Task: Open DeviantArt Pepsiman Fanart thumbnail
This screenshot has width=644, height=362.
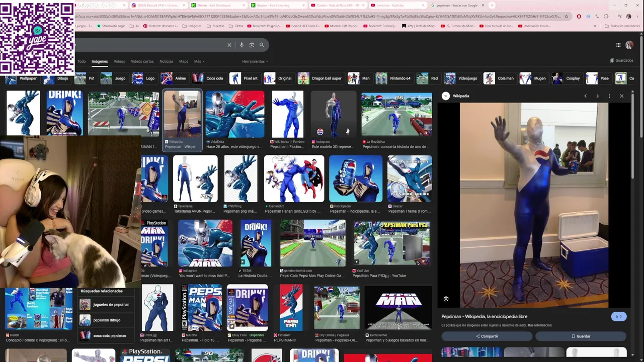Action: (294, 178)
